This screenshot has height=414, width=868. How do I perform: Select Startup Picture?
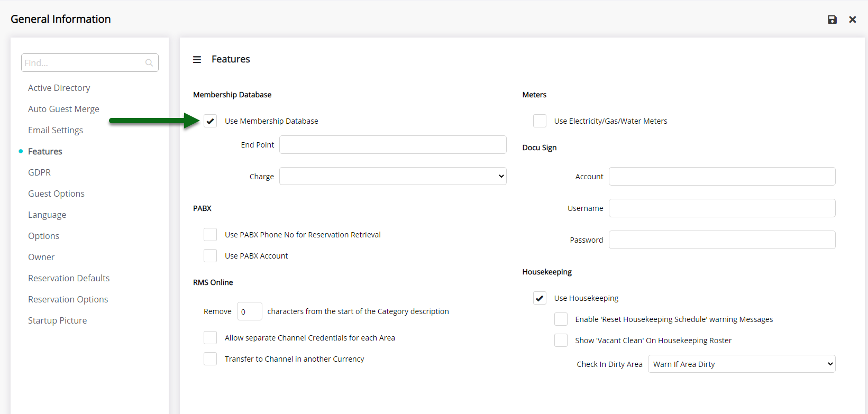(57, 320)
